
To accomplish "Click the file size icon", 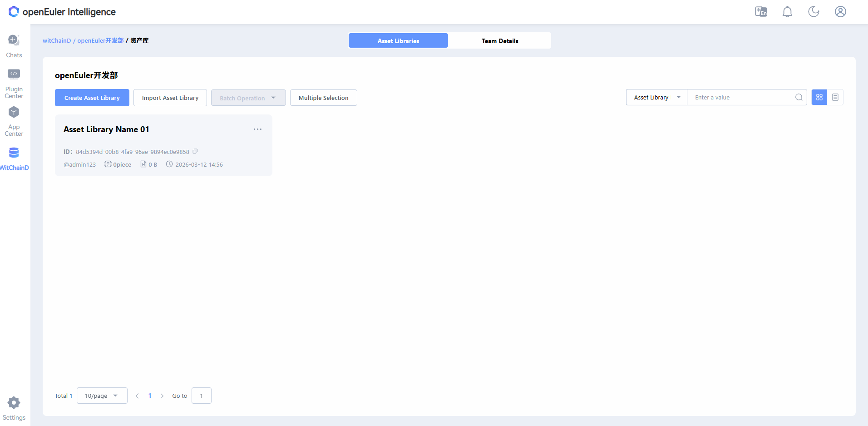I will click(143, 164).
